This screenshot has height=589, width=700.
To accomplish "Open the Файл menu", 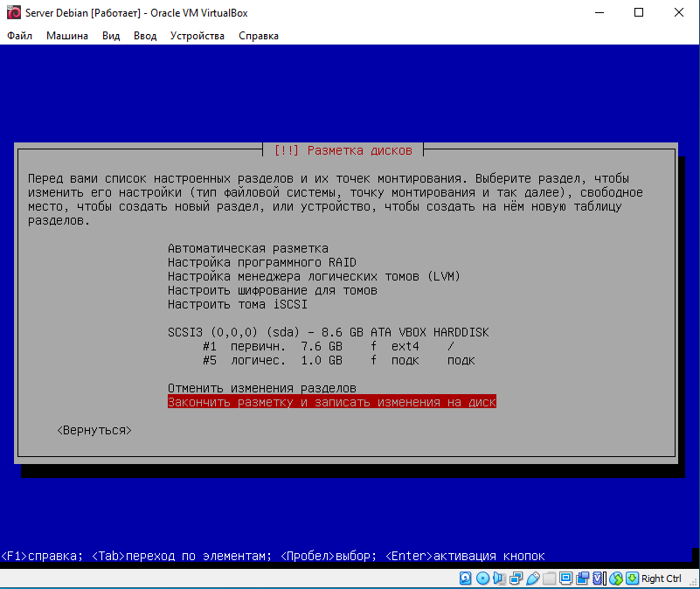I will coord(19,36).
